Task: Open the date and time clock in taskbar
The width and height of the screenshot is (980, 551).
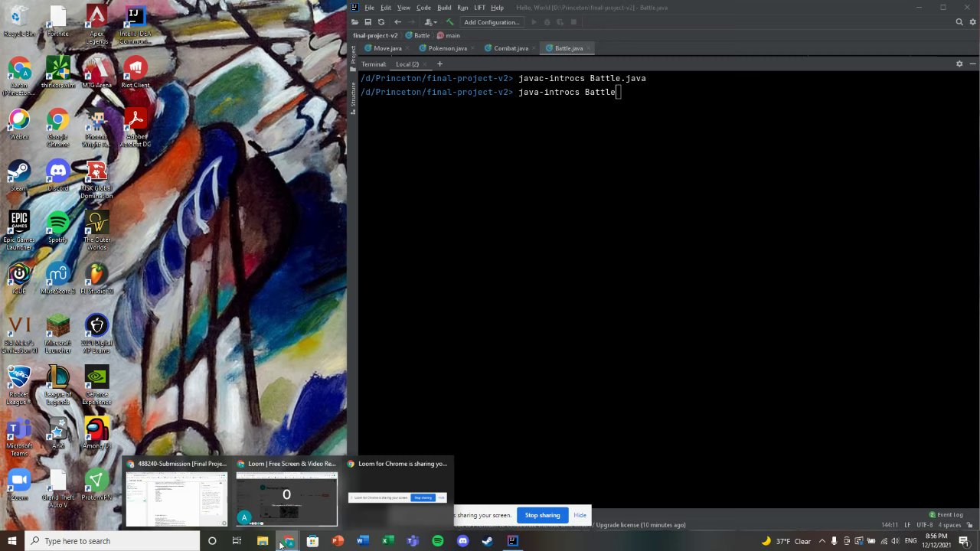Action: [x=936, y=541]
